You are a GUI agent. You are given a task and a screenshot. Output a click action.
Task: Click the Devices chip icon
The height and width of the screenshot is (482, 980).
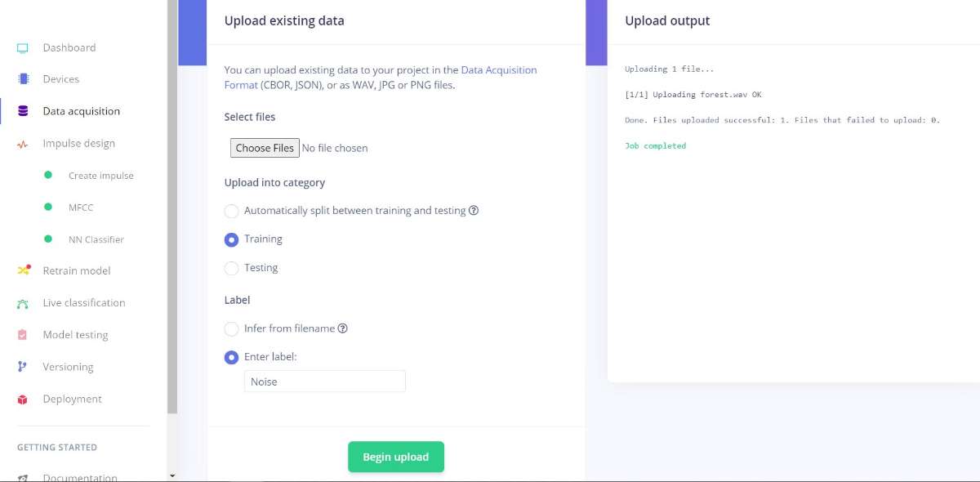click(23, 79)
